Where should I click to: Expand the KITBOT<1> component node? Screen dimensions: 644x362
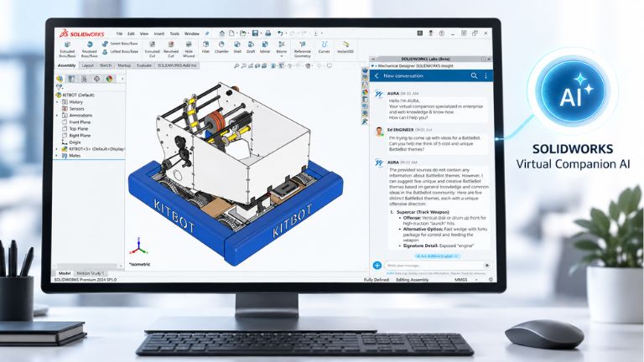(x=57, y=149)
